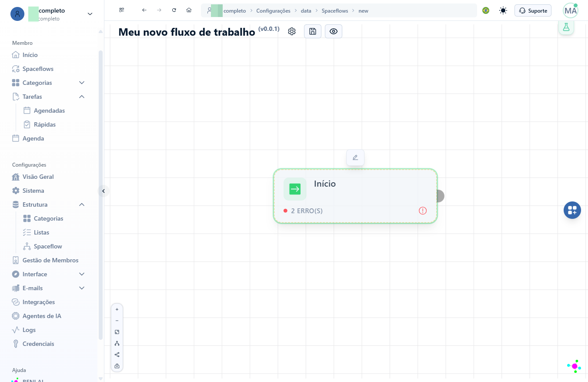Screen dimensions: 588x382
Task: Toggle light/dark theme sun icon
Action: coord(503,10)
